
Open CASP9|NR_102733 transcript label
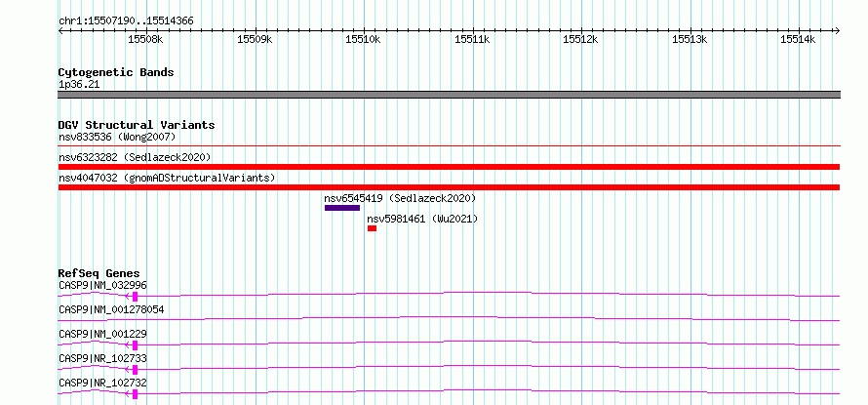(102, 358)
